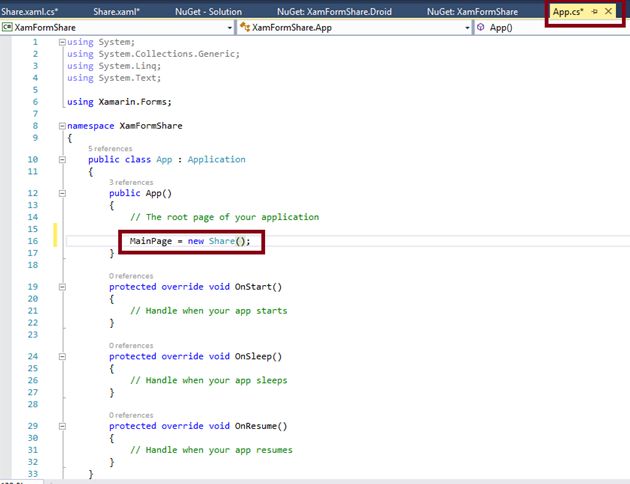Click 'Application' base class name
Viewport: 630px width, 484px height.
pyautogui.click(x=217, y=159)
